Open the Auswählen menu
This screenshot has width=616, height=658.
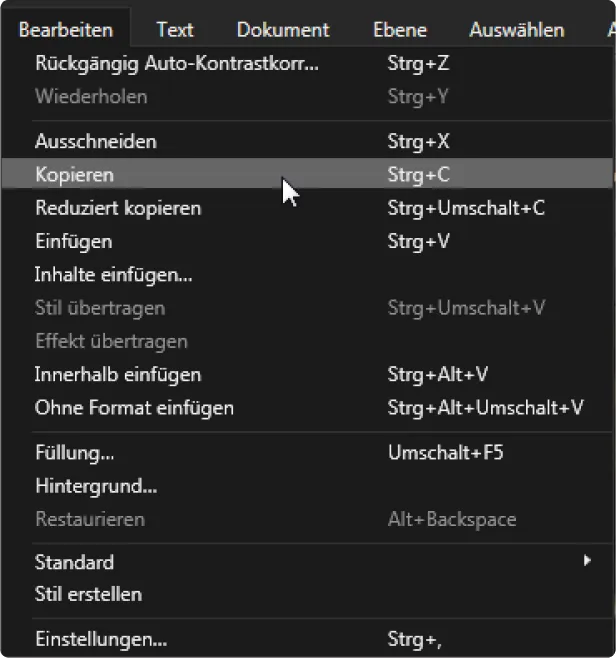516,30
